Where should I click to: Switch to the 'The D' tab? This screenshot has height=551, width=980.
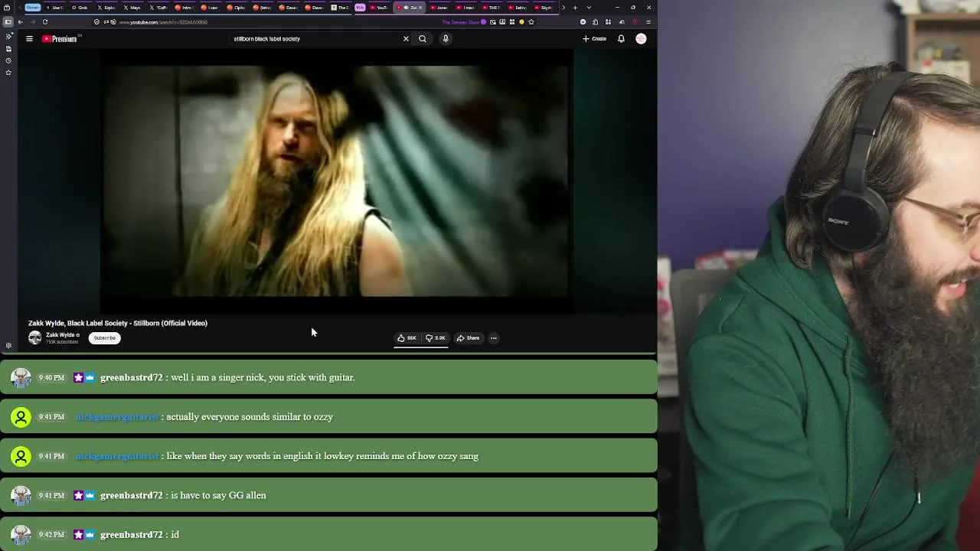[x=340, y=8]
